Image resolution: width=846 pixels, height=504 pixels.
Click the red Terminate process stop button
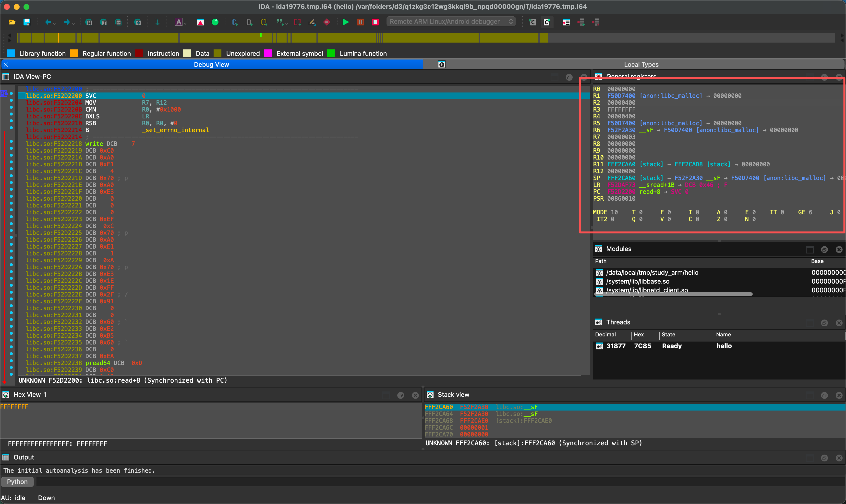tap(375, 22)
